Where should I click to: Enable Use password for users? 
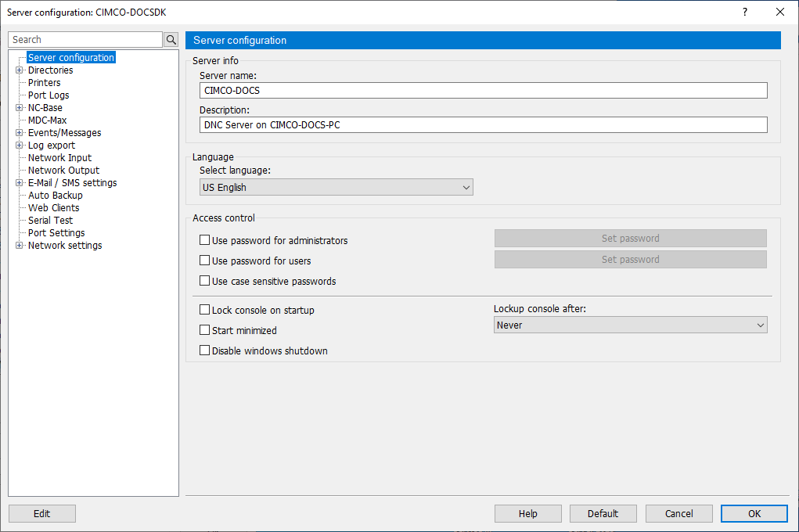tap(204, 261)
